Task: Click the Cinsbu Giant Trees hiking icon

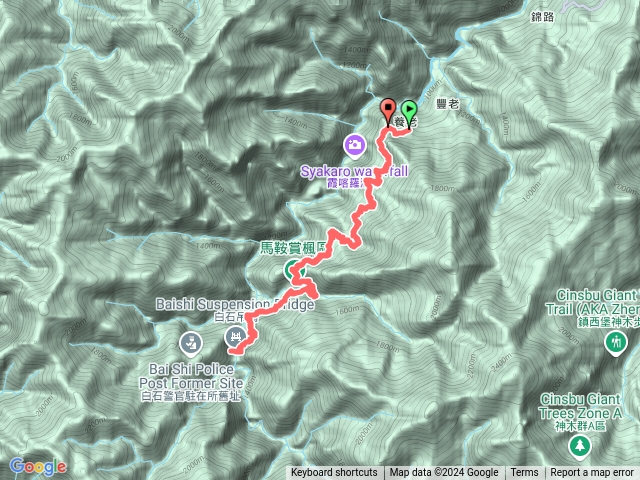Action: [x=616, y=342]
